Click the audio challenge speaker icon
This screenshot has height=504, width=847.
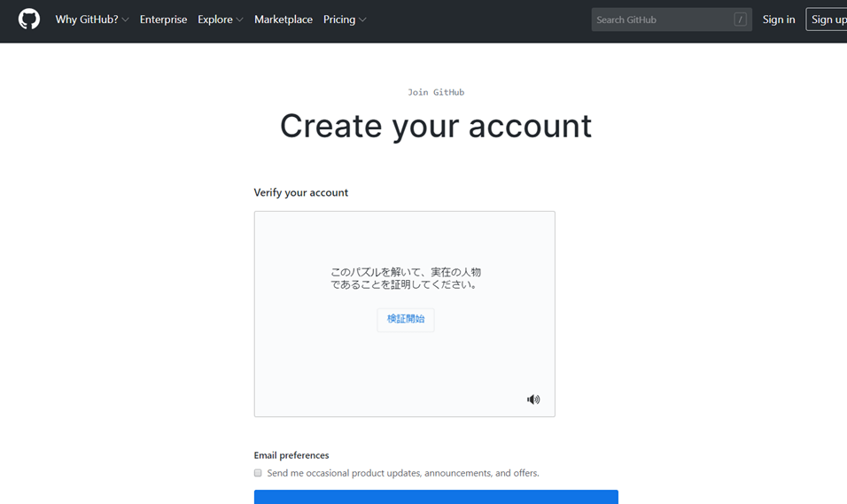533,399
